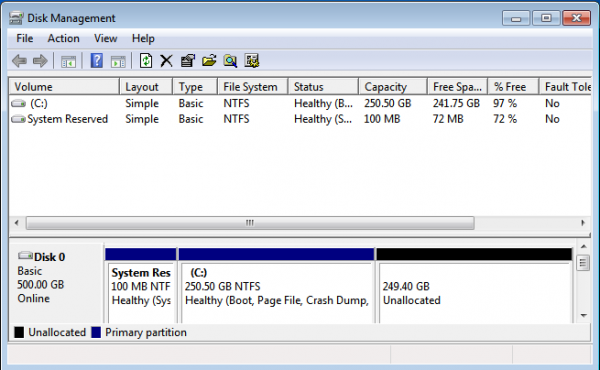Click the black Unallocated legend swatch
The height and width of the screenshot is (370, 600).
[19, 332]
